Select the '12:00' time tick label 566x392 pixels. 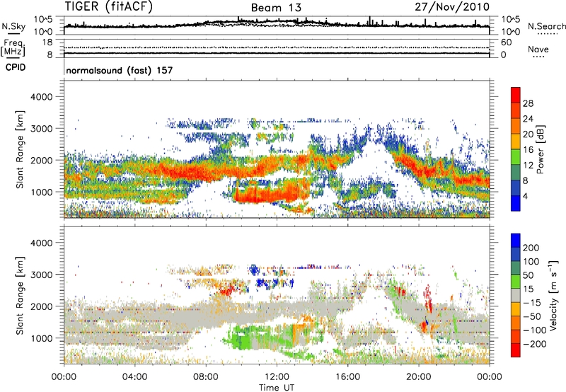tap(277, 377)
